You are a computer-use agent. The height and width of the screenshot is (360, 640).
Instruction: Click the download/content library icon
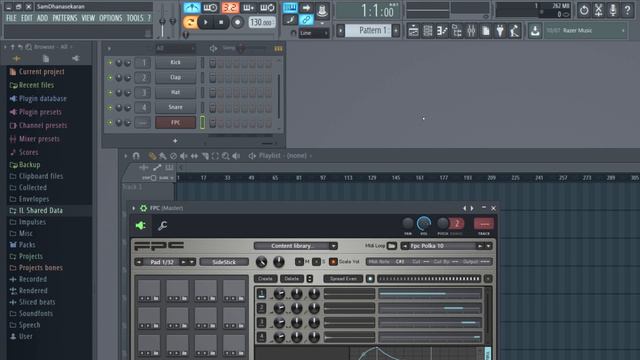535,31
